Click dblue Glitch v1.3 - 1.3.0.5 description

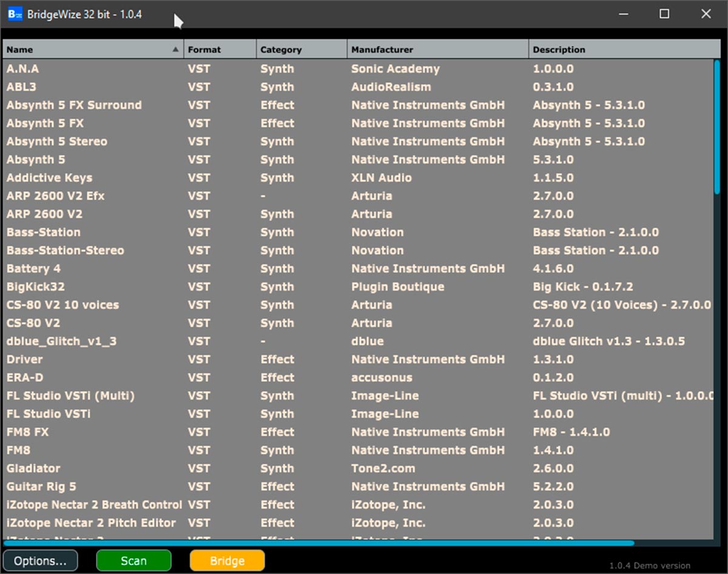pos(609,342)
